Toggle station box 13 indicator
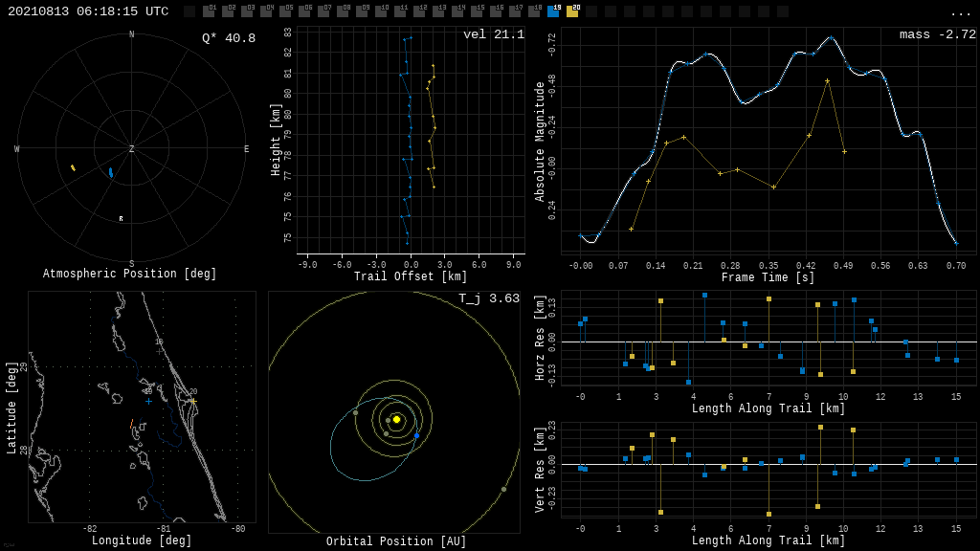980x551 pixels. point(437,11)
